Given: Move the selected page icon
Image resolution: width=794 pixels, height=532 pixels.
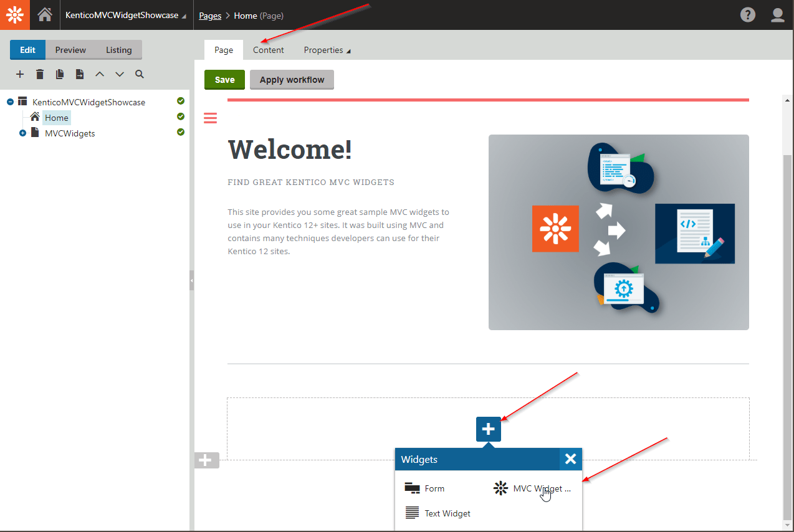Looking at the screenshot, I should [x=80, y=74].
